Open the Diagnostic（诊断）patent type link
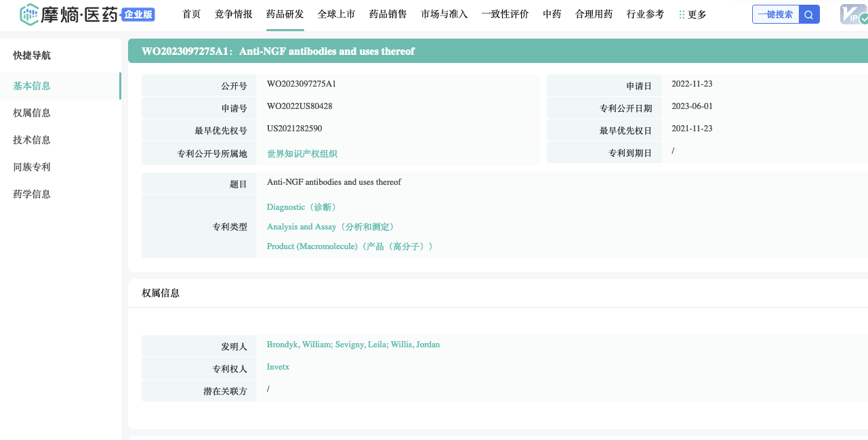 (x=302, y=207)
